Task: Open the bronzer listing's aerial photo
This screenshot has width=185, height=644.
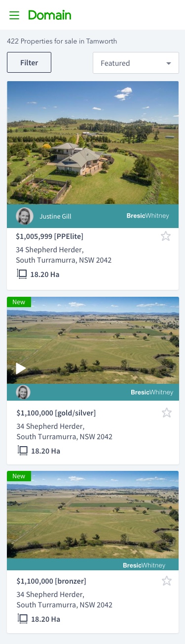Action: click(93, 515)
